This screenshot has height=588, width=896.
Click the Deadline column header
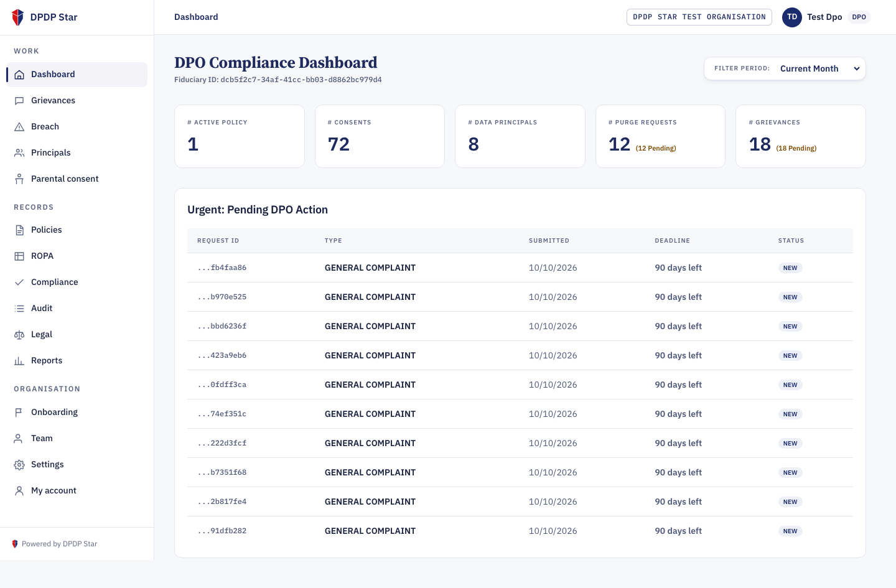point(672,241)
